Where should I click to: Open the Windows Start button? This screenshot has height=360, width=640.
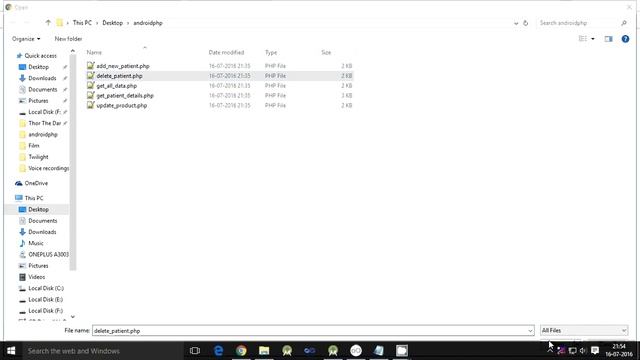pyautogui.click(x=11, y=351)
